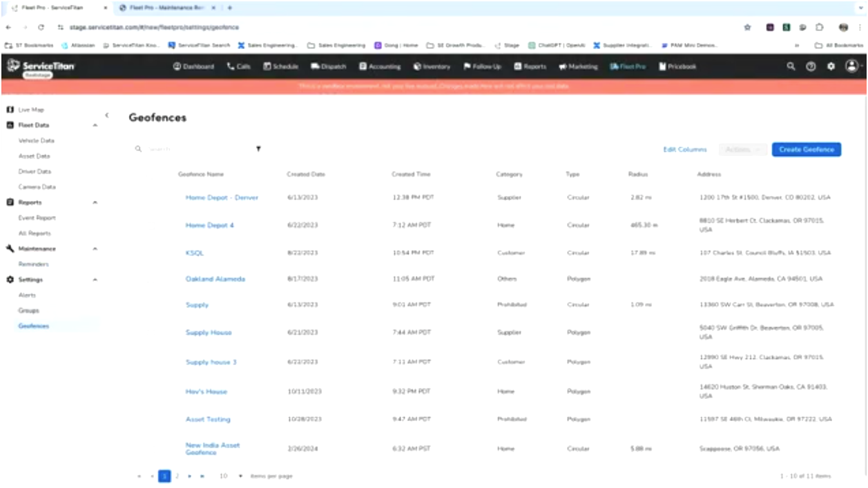Sort by Category column header
The height and width of the screenshot is (488, 868).
510,175
